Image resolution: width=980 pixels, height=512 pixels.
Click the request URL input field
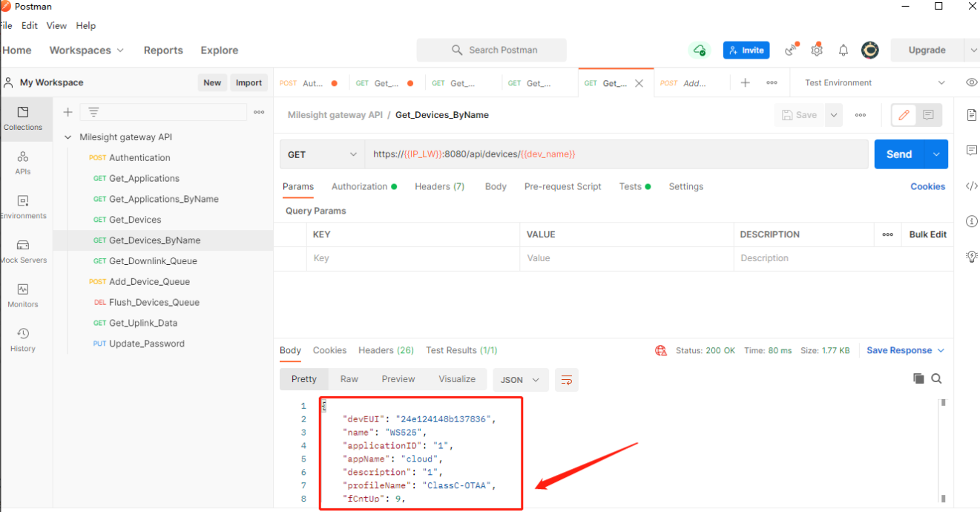(616, 154)
